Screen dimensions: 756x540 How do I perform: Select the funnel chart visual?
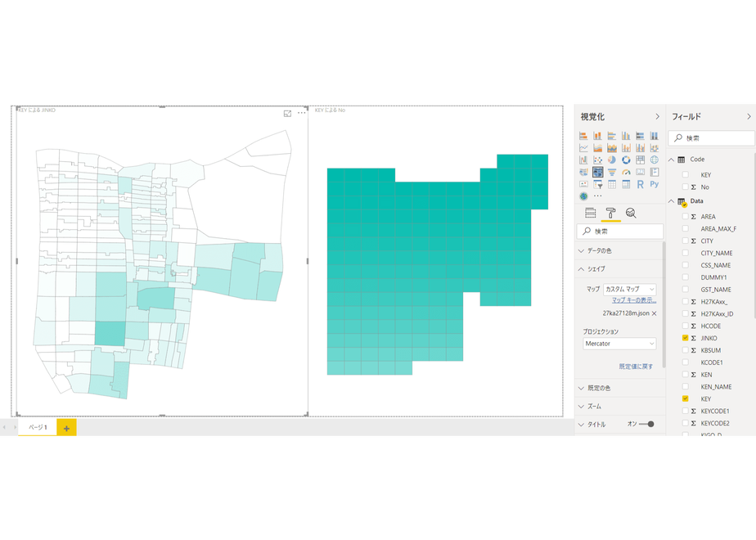pyautogui.click(x=612, y=172)
